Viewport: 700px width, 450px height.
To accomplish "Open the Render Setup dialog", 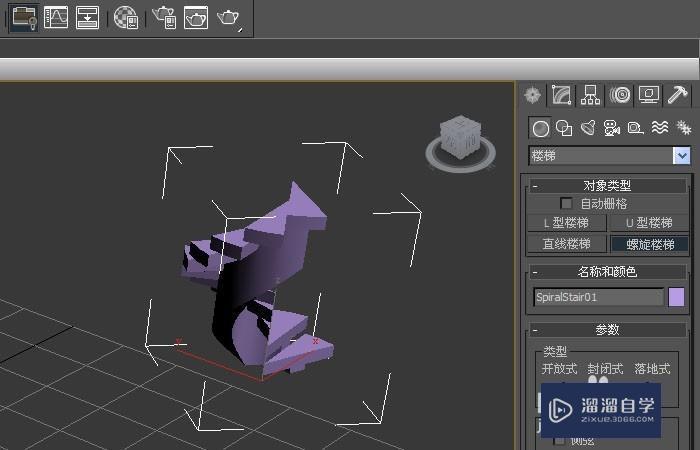I will (164, 17).
